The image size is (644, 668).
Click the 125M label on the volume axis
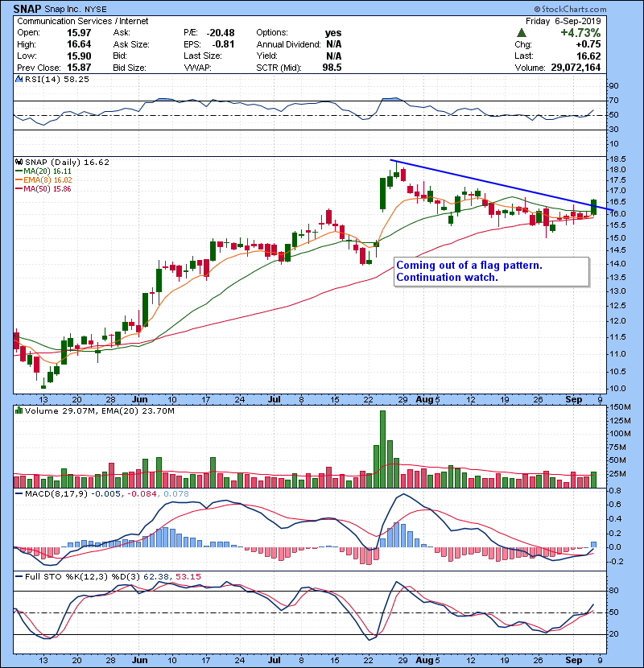pyautogui.click(x=620, y=420)
